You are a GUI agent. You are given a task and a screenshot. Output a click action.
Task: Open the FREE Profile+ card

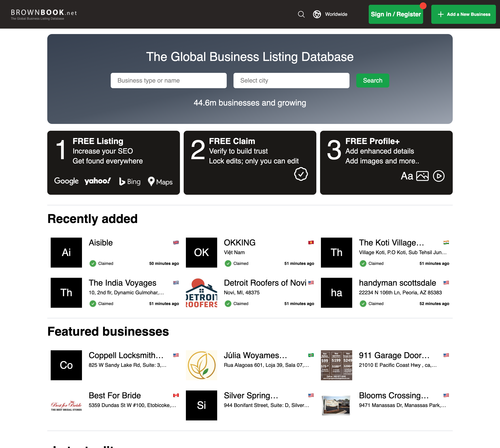386,163
